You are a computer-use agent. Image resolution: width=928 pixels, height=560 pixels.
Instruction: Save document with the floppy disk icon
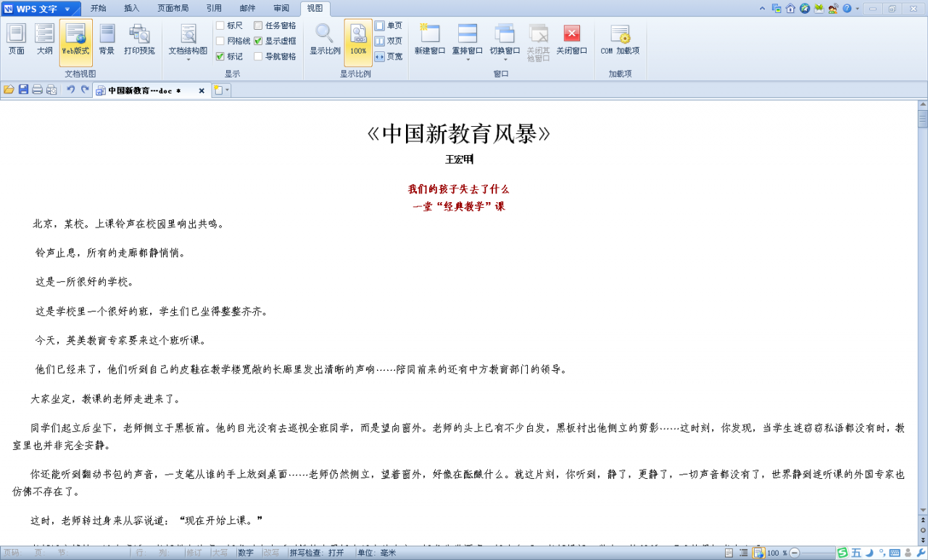point(23,90)
